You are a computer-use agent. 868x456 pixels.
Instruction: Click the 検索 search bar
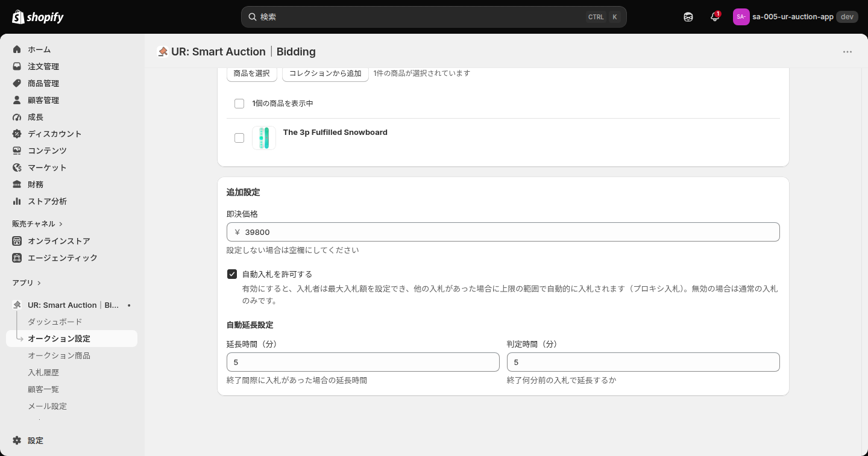434,17
